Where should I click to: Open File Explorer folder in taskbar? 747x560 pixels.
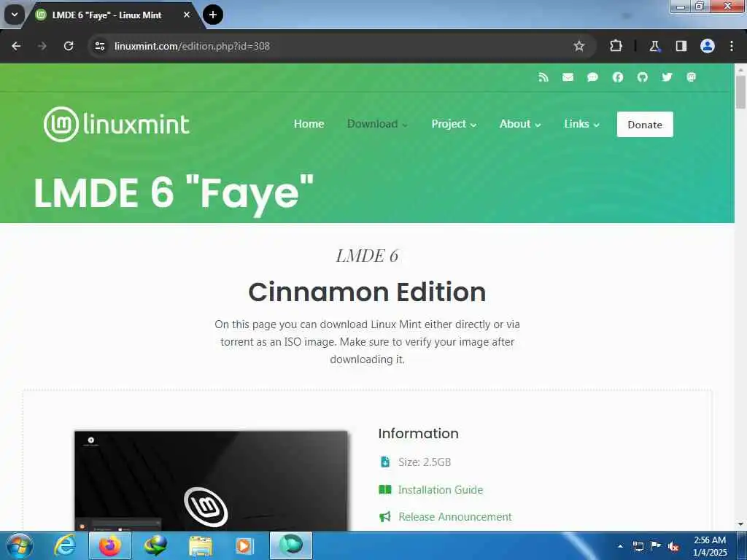201,545
